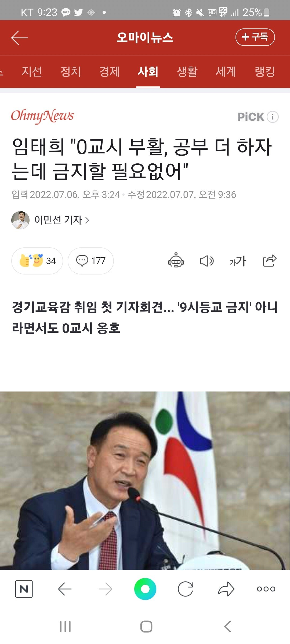This screenshot has width=290, height=644.
Task: Tap the reaction emoji button showing 34
Action: (37, 261)
